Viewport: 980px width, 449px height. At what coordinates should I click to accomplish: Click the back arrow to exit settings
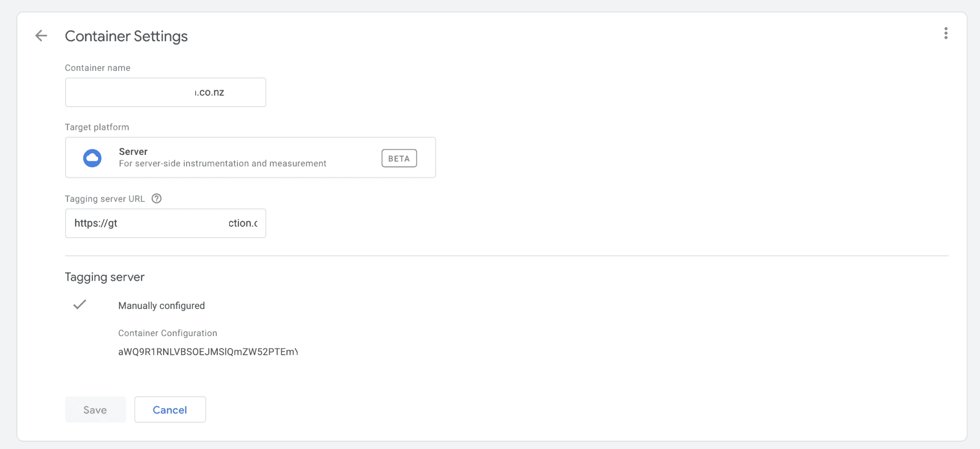coord(41,35)
